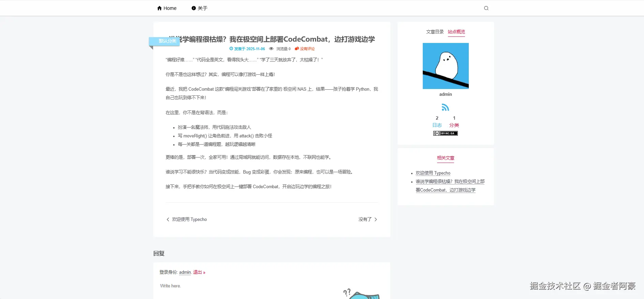The image size is (644, 299).
Task: Click the home icon beside Home
Action: tap(159, 8)
